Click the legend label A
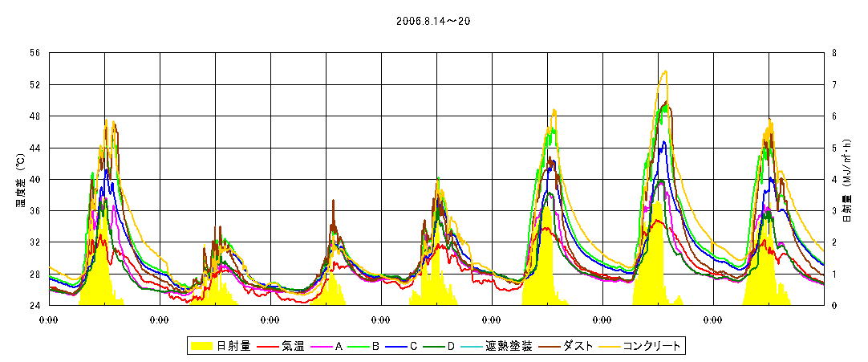Image resolution: width=868 pixels, height=362 pixels. pyautogui.click(x=339, y=347)
